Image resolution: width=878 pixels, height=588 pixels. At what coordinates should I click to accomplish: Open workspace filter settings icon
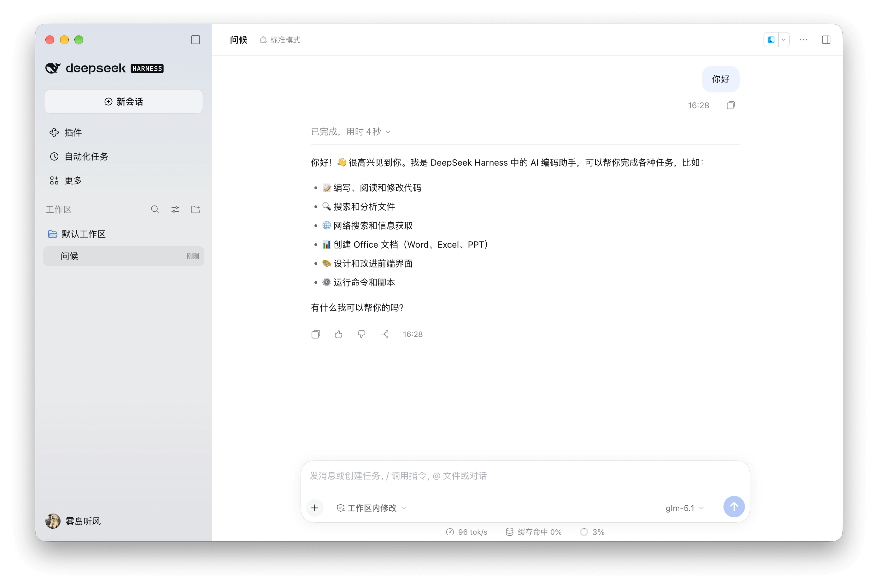175,209
